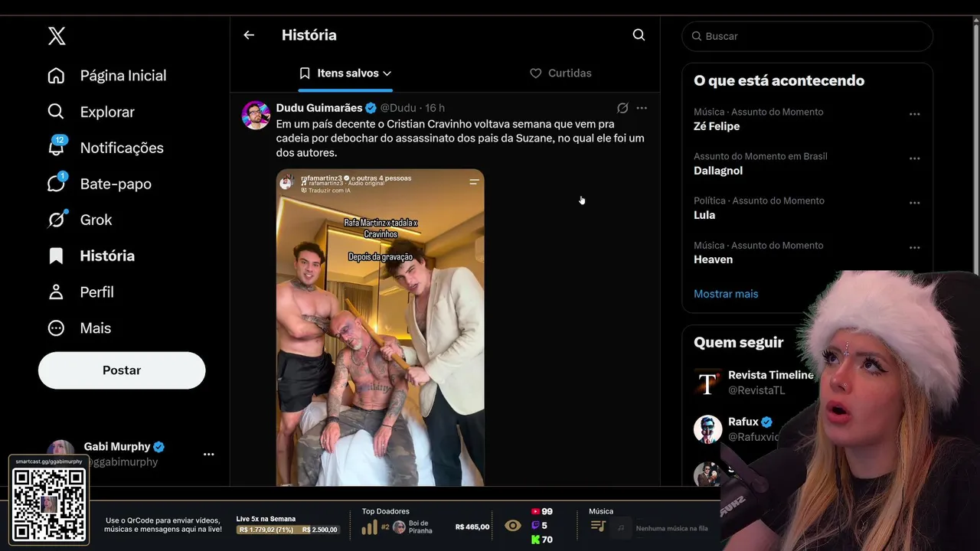The height and width of the screenshot is (551, 980).
Task: Open the more options on Dudu's post
Action: pyautogui.click(x=642, y=108)
